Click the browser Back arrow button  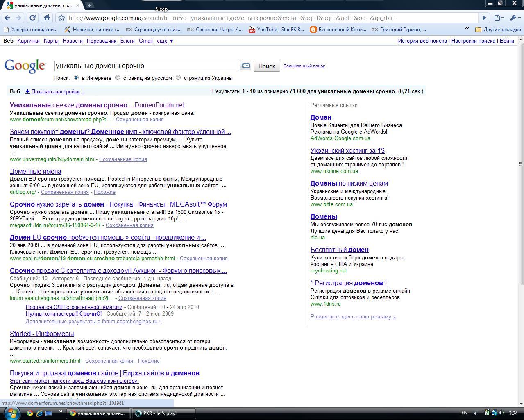pyautogui.click(x=7, y=18)
